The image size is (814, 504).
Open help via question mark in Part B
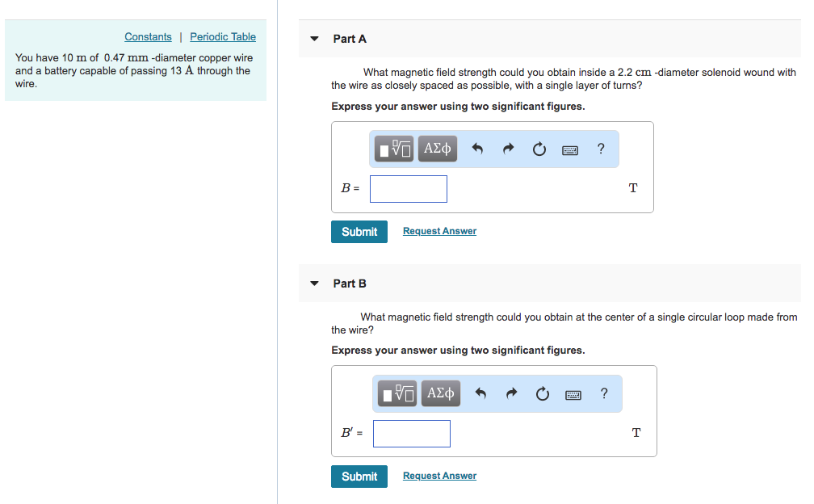click(603, 393)
